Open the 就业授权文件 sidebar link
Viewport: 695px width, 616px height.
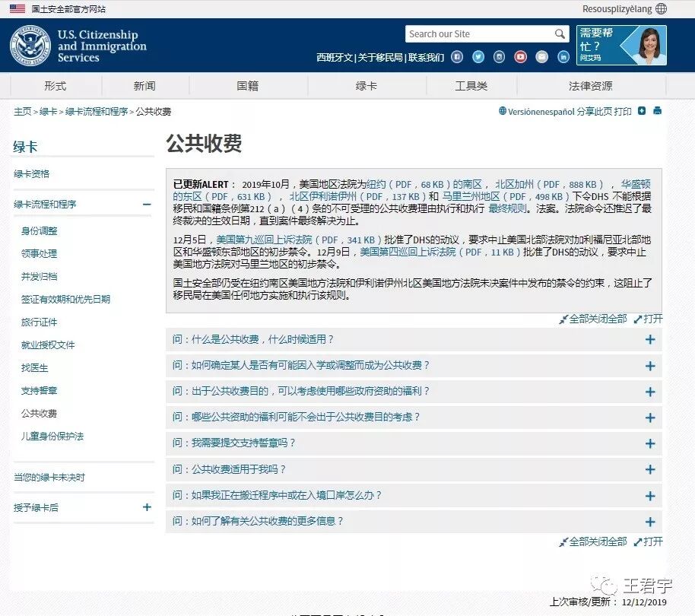coord(48,345)
